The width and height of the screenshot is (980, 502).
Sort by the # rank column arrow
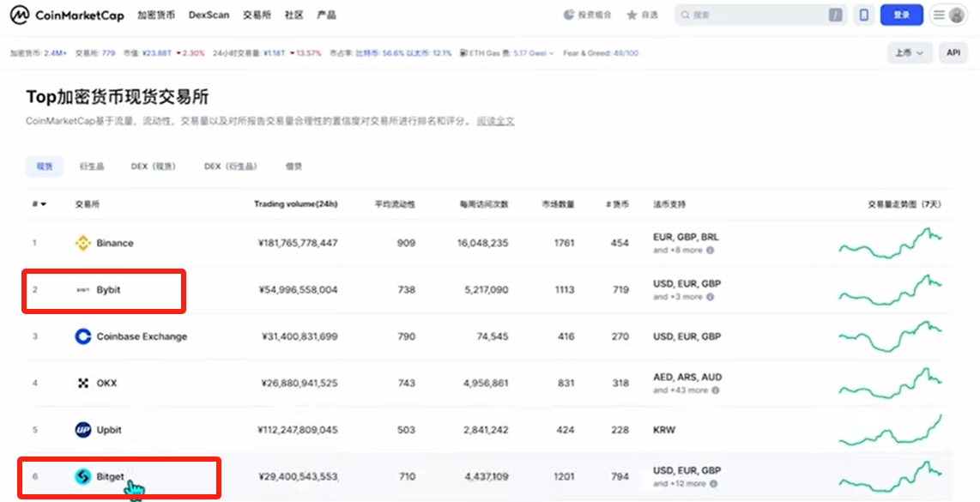tap(43, 204)
